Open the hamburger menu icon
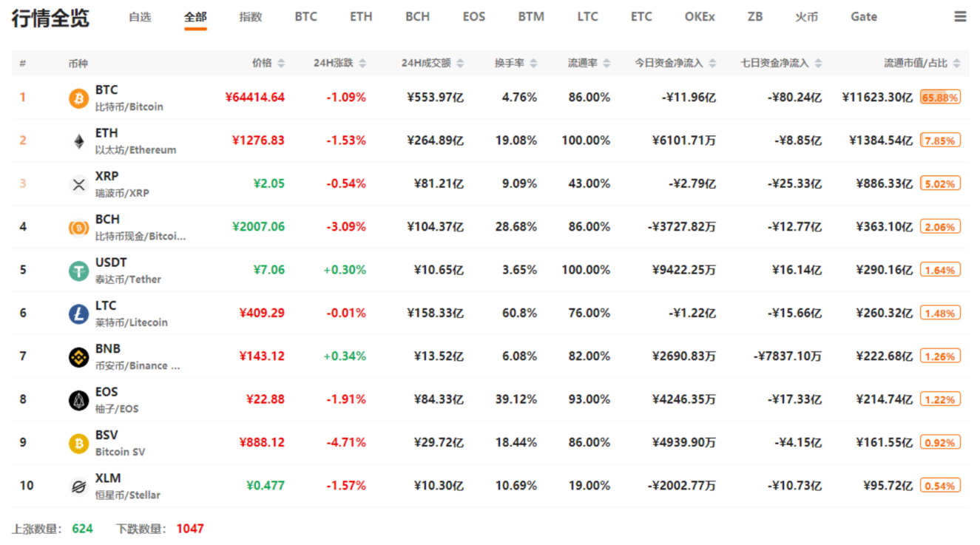 tap(960, 16)
